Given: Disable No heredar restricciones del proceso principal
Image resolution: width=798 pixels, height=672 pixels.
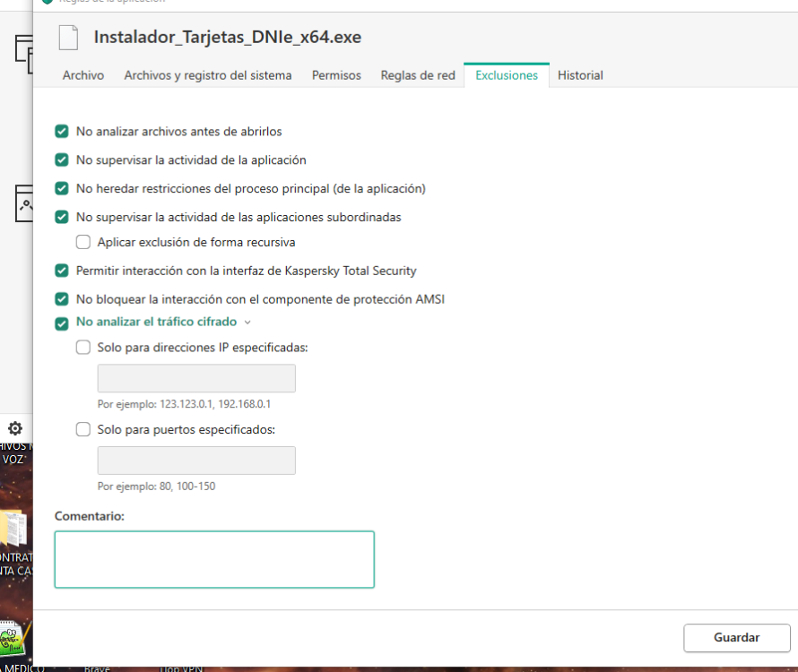Looking at the screenshot, I should coord(62,188).
